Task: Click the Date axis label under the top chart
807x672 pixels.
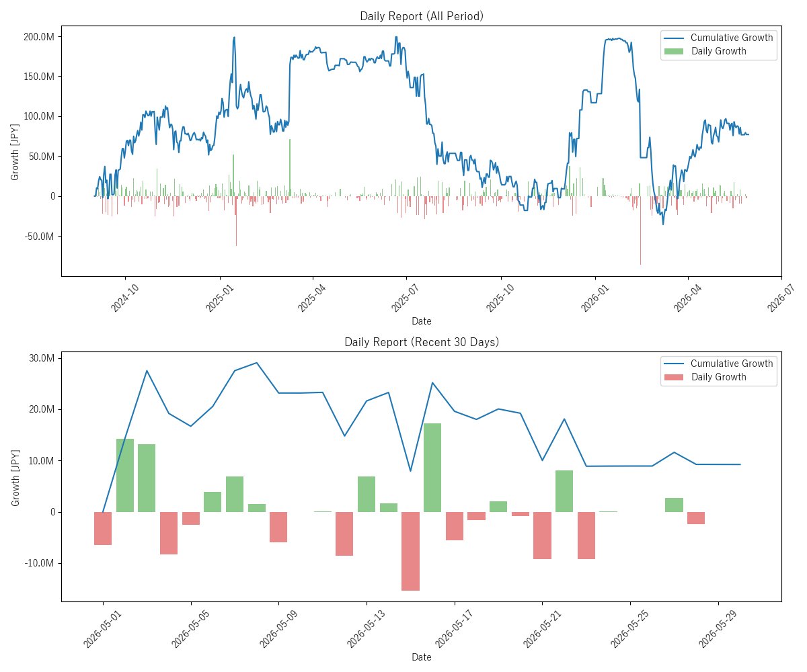Action: pos(422,321)
